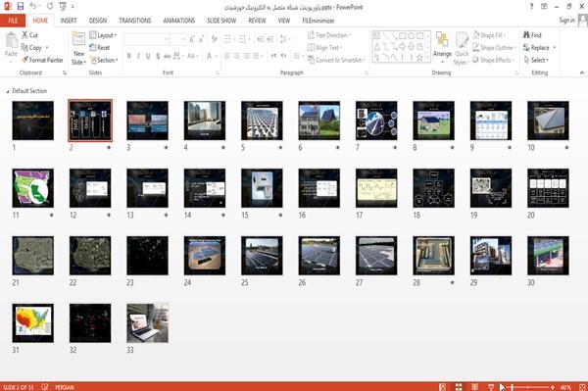Open Quick Styles gallery
588x391 pixels.
coord(462,49)
